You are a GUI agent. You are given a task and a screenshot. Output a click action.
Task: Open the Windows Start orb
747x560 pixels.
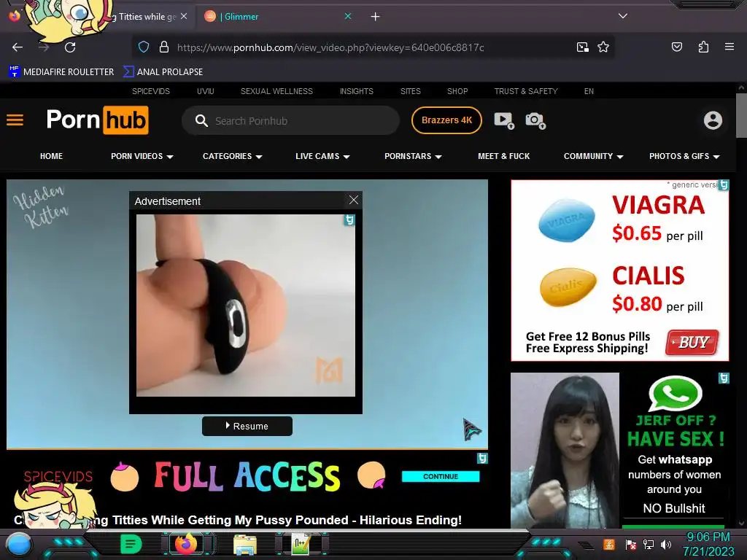pyautogui.click(x=18, y=545)
